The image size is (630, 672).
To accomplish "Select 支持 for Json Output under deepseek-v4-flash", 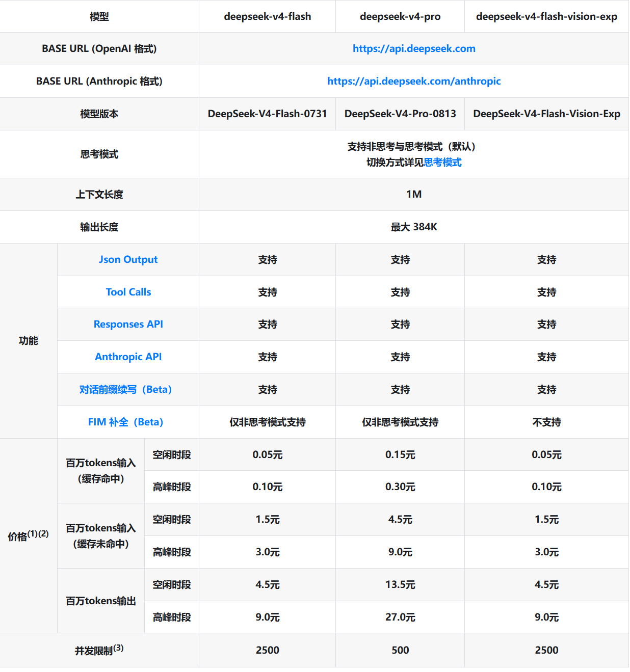I will [268, 260].
